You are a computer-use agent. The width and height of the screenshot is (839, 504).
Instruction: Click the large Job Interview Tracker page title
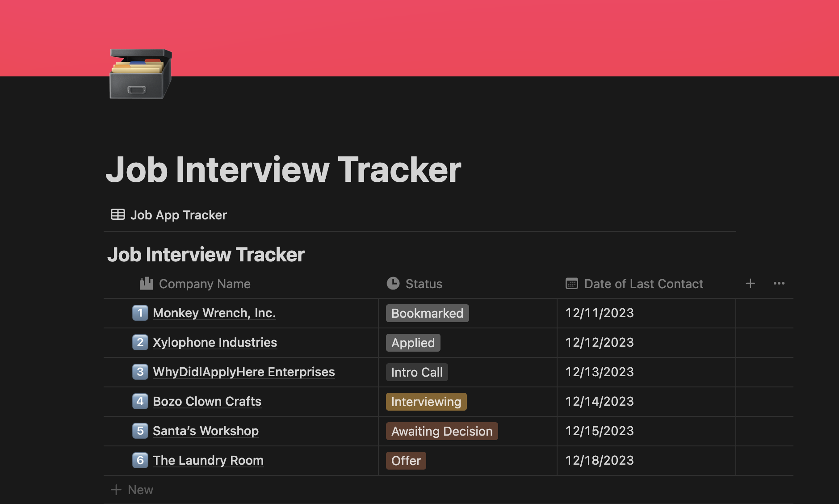[x=283, y=170]
